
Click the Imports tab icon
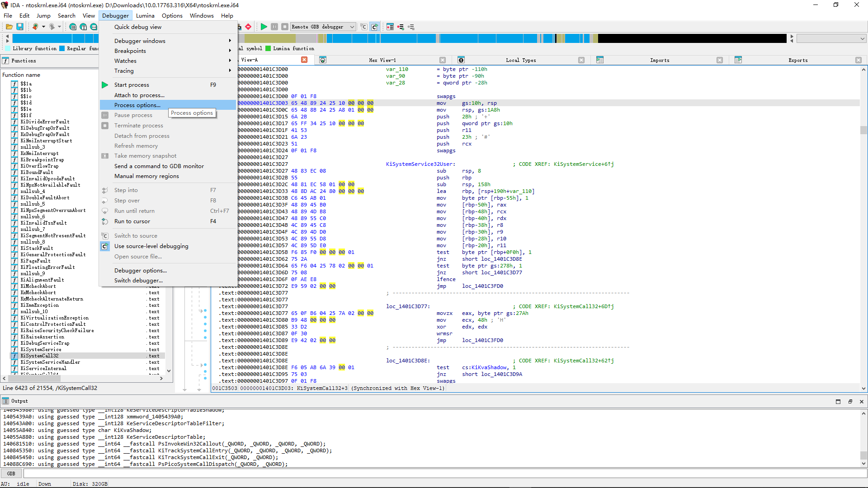coord(600,60)
